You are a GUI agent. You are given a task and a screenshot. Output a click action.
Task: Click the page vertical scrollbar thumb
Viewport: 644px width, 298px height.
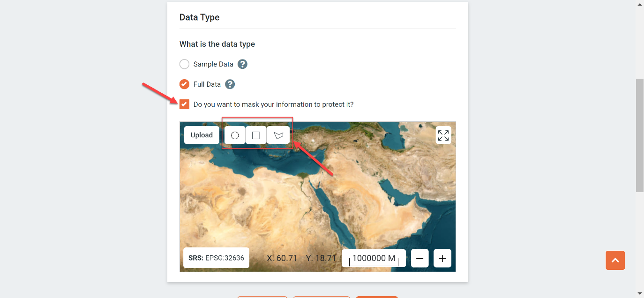tap(640, 135)
